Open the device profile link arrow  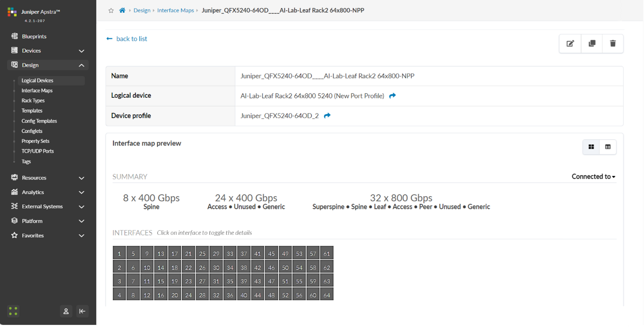tap(327, 116)
